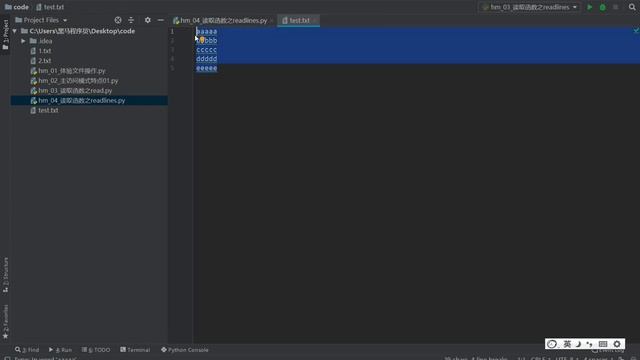Collapse the Desktop\code root folder

[15, 31]
